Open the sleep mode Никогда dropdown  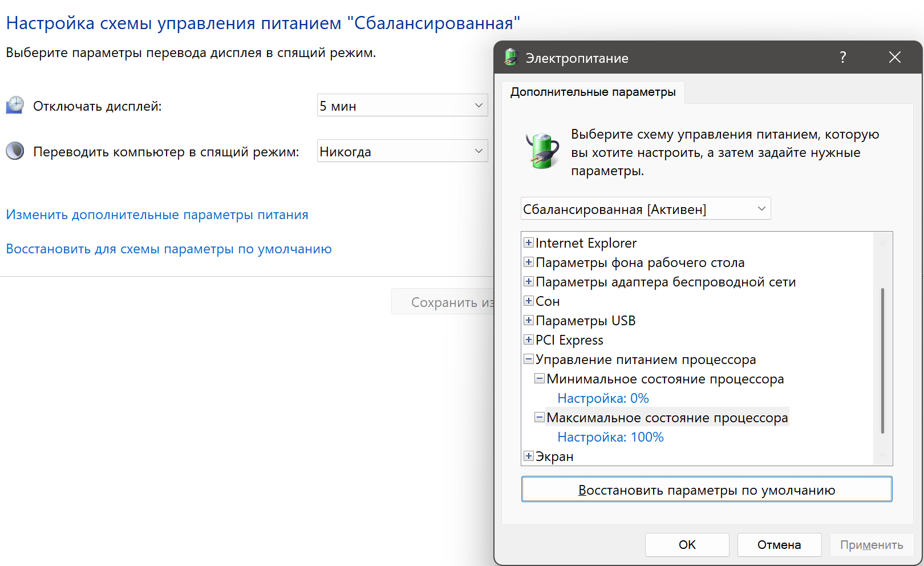[x=402, y=151]
